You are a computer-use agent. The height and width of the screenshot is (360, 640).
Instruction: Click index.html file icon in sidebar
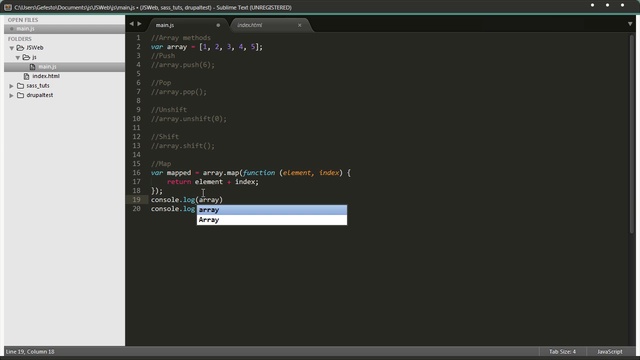pyautogui.click(x=27, y=76)
